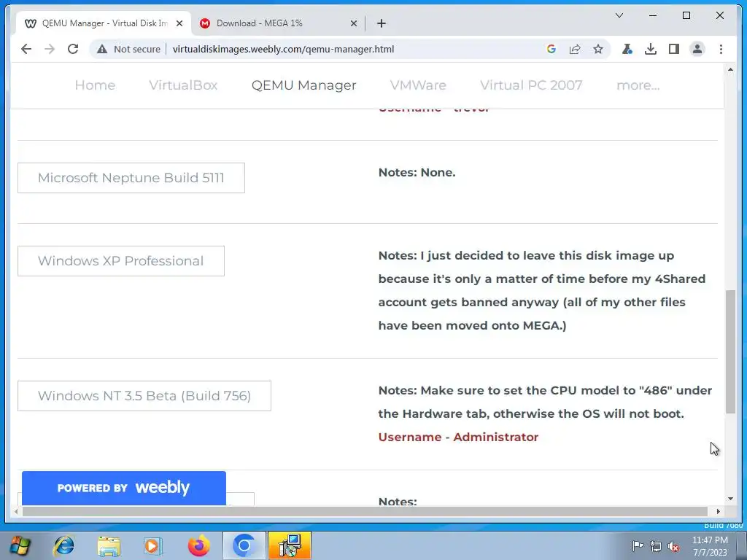
Task: Open the Action Center flag icon
Action: (638, 546)
